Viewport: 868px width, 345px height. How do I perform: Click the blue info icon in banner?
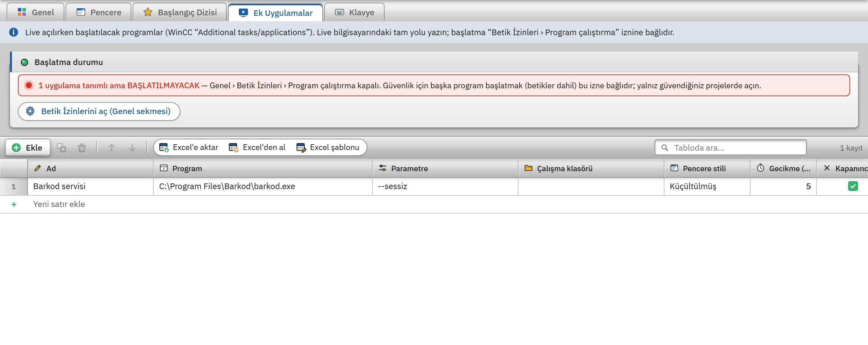(14, 33)
